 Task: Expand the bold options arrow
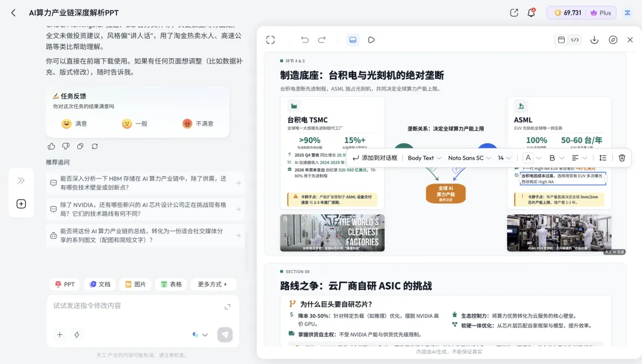tap(562, 158)
